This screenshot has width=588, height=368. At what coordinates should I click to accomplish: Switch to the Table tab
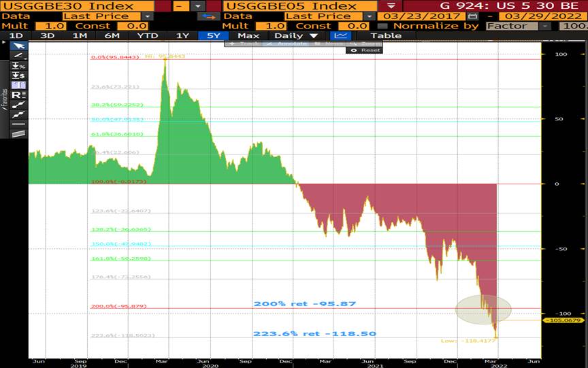pyautogui.click(x=386, y=35)
